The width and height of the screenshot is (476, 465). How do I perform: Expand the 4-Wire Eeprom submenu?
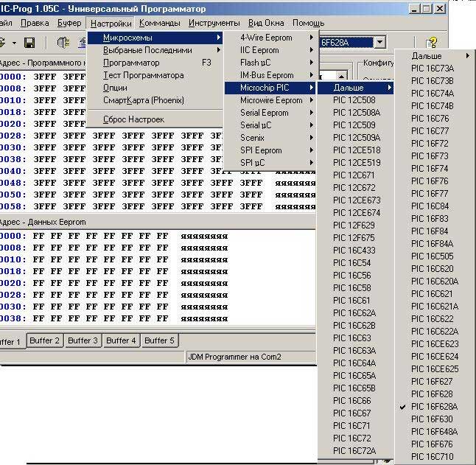tap(270, 38)
